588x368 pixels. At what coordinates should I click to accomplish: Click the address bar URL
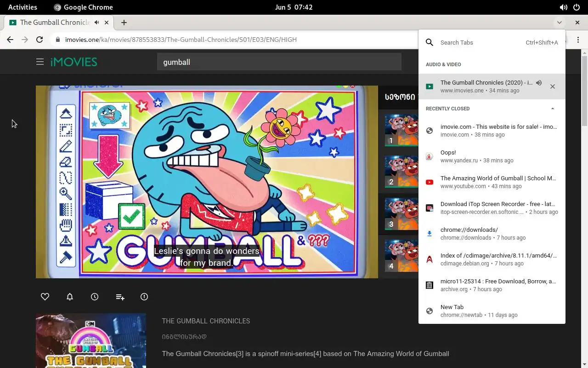click(x=181, y=40)
